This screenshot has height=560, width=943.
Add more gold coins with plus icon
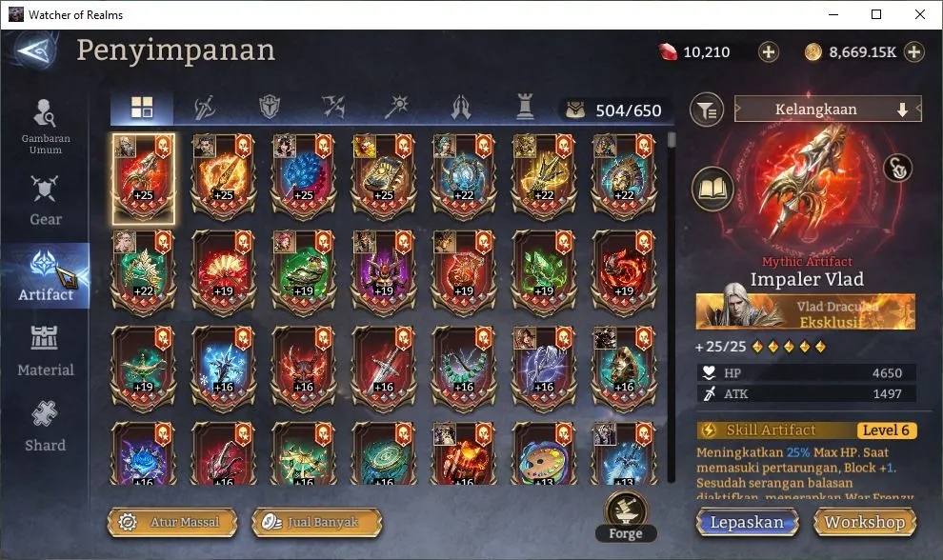913,52
